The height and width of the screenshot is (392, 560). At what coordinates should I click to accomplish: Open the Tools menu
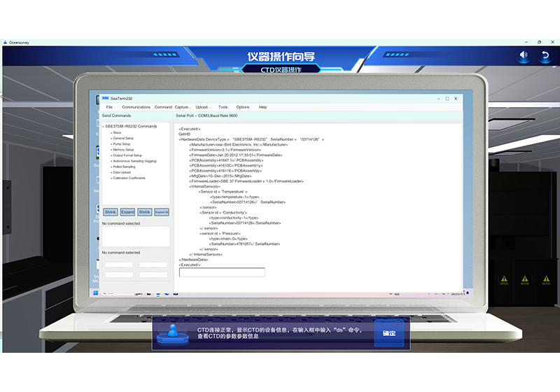tap(223, 107)
